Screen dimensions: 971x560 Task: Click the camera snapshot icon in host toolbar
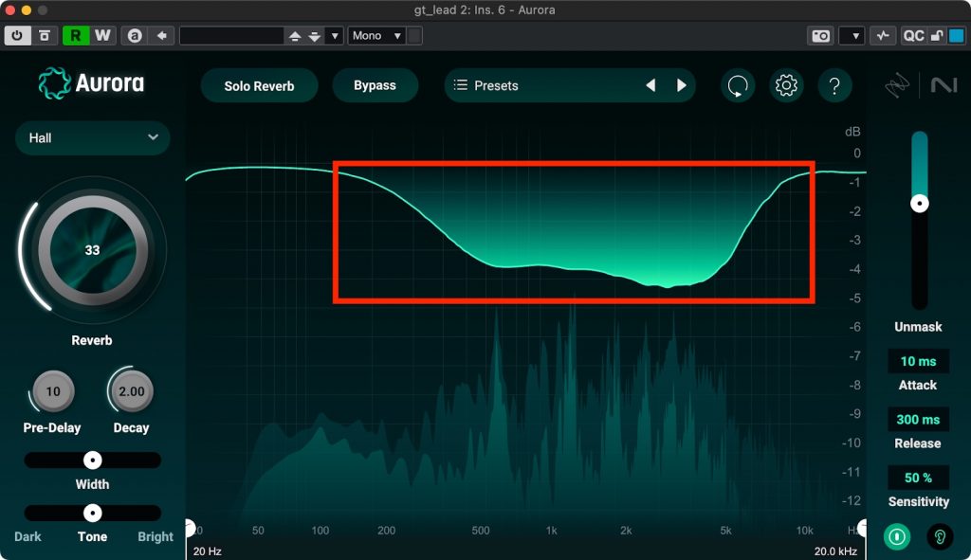click(820, 36)
